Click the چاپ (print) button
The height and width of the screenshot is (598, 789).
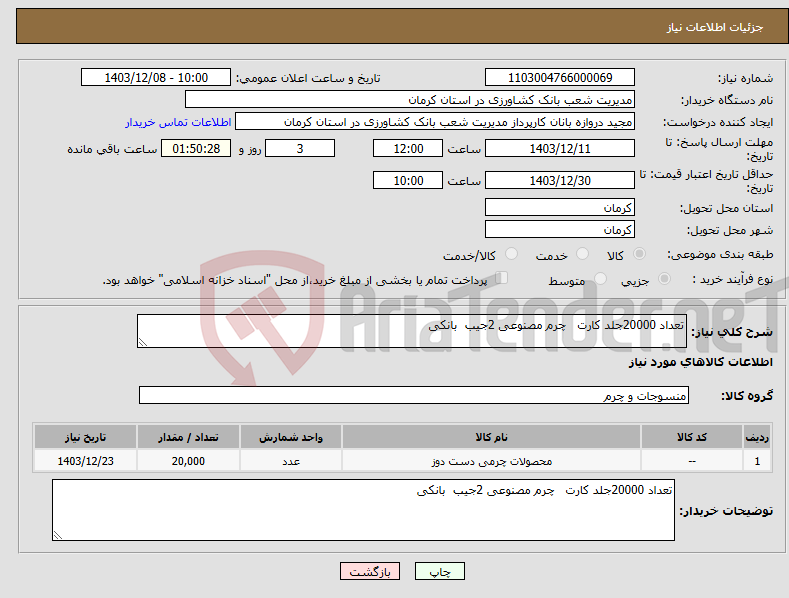pos(439,571)
